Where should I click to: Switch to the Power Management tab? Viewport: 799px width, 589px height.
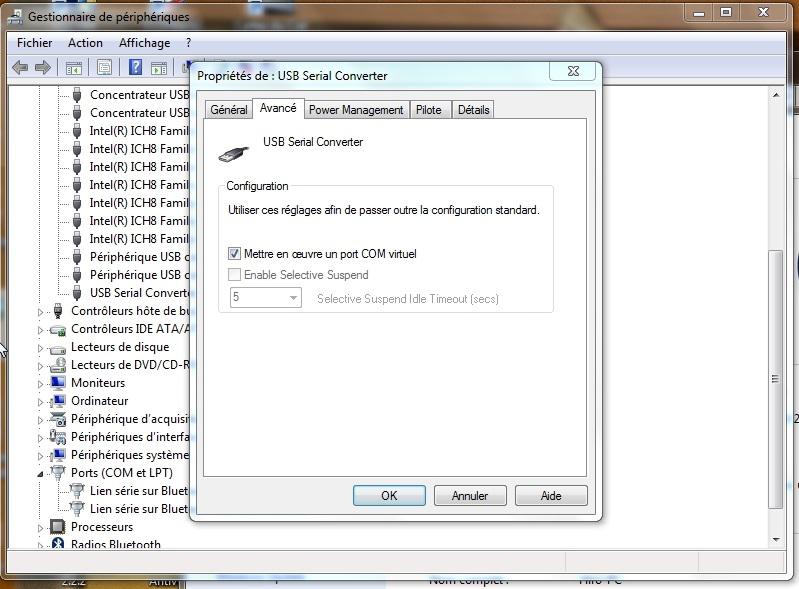coord(356,110)
